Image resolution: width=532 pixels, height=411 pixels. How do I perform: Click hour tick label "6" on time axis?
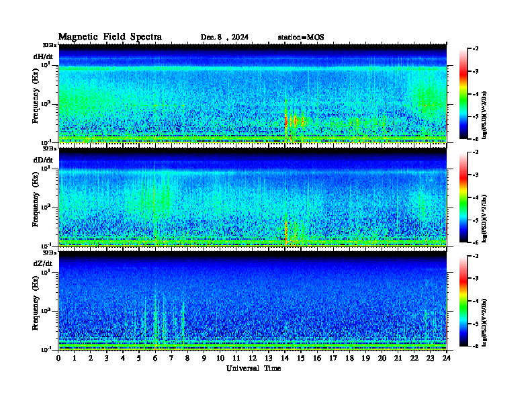[x=155, y=358]
